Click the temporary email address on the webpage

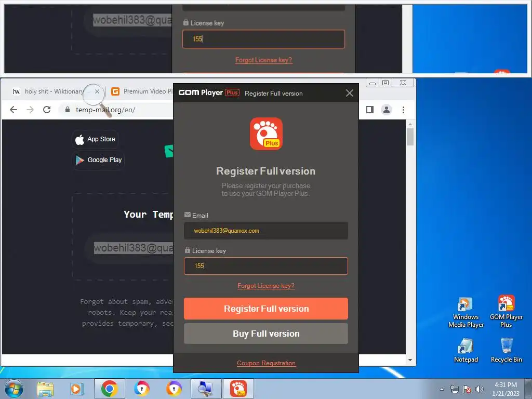[133, 248]
